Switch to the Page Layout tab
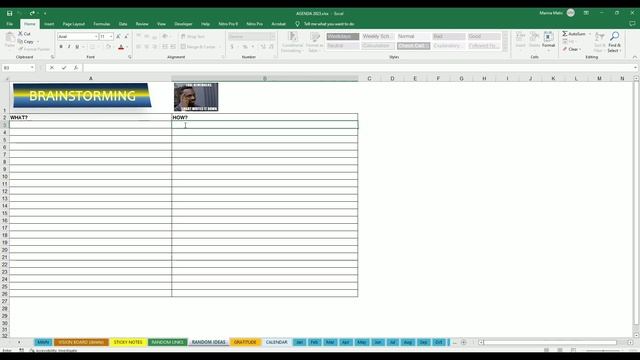Screen dimensions: 640x360 pos(74,24)
